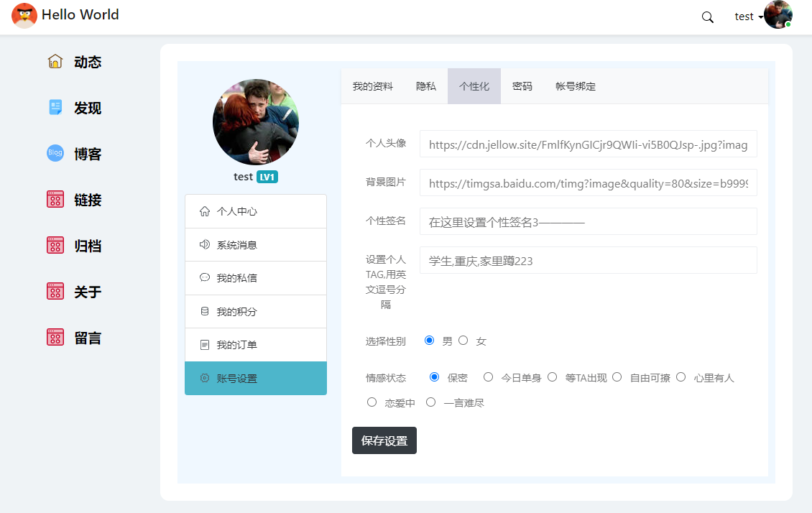Select the 心里有人 relationship status
This screenshot has width=812, height=513.
(x=681, y=377)
